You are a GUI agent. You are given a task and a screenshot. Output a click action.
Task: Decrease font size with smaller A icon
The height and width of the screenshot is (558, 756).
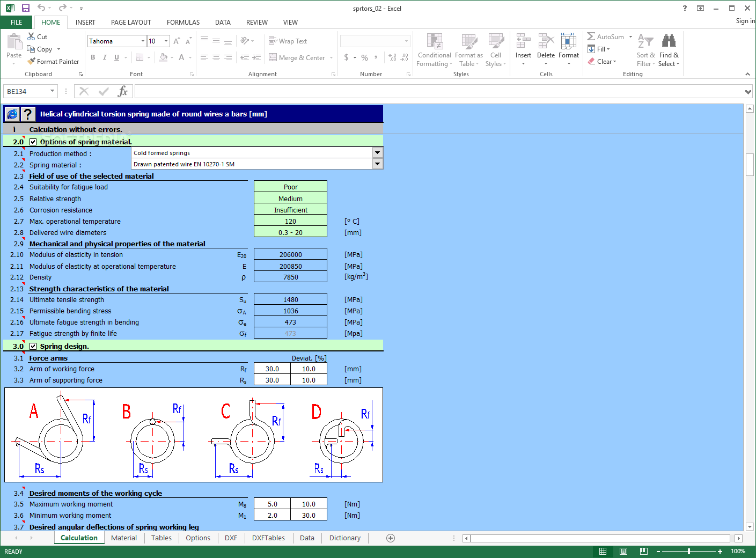coord(188,41)
